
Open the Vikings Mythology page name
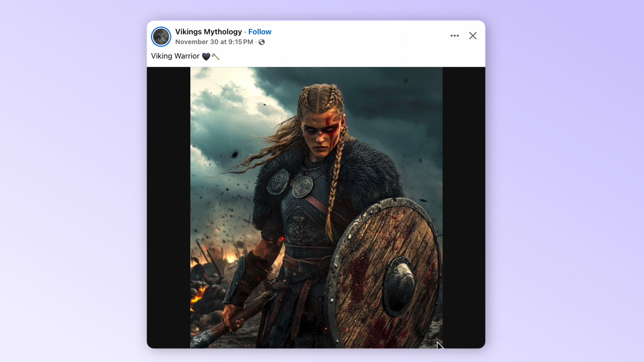pyautogui.click(x=209, y=32)
